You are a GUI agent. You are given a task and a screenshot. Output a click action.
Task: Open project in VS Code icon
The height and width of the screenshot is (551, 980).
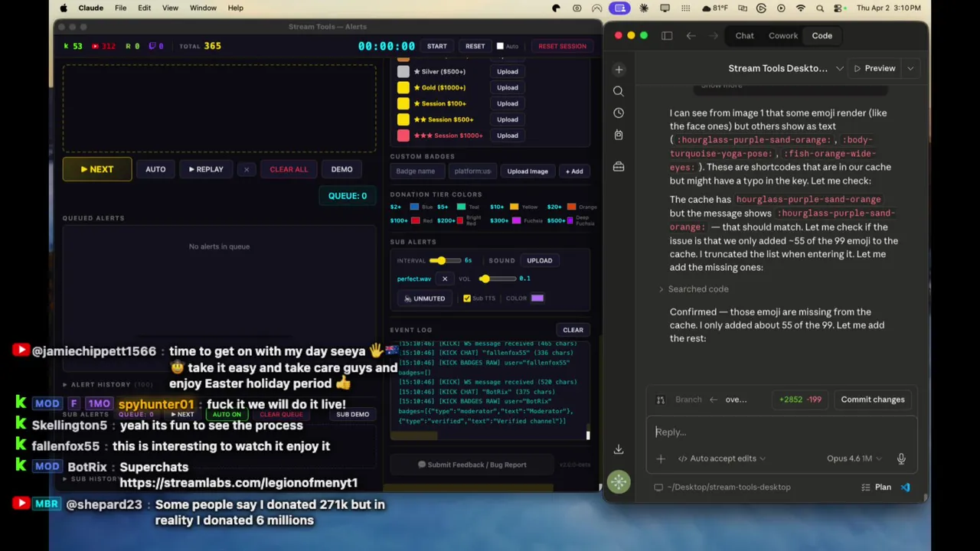coord(905,487)
